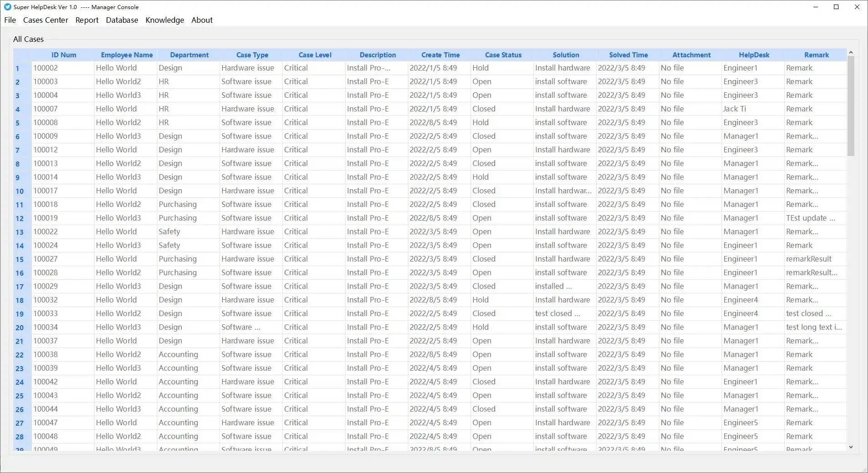Click the ID Num column header
This screenshot has height=473, width=868.
pos(64,55)
